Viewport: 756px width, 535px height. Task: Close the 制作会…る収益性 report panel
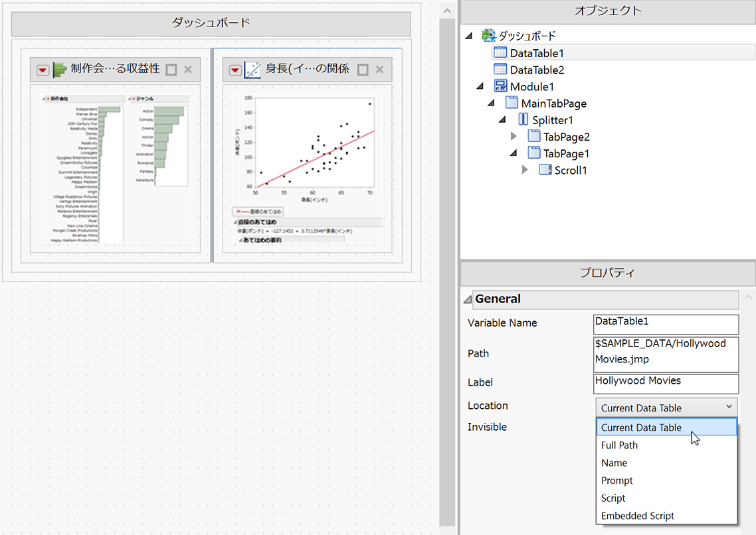188,70
